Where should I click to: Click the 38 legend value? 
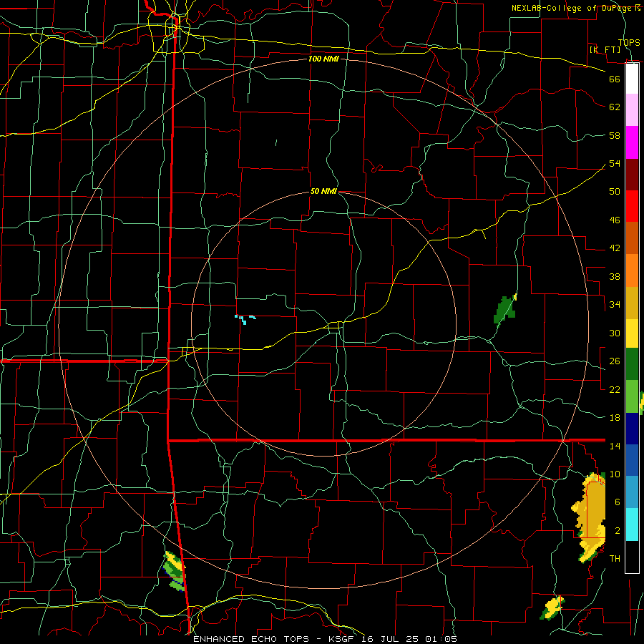pyautogui.click(x=615, y=276)
